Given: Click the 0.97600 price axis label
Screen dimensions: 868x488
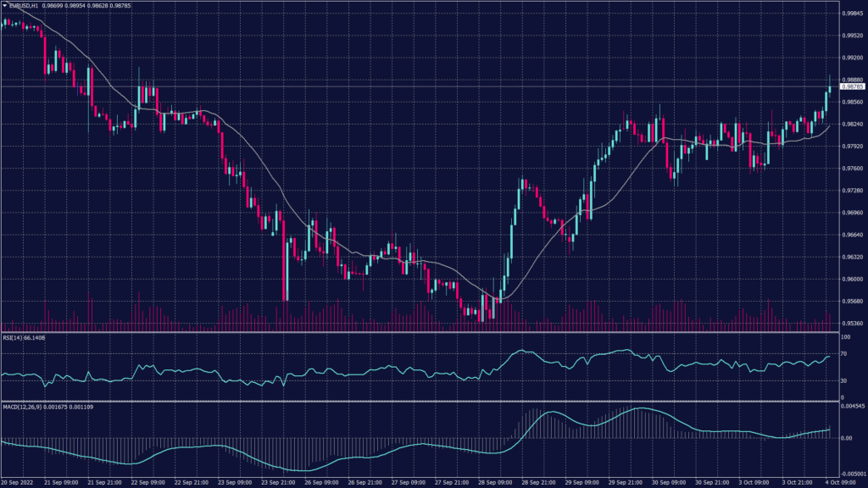Looking at the screenshot, I should tap(852, 168).
